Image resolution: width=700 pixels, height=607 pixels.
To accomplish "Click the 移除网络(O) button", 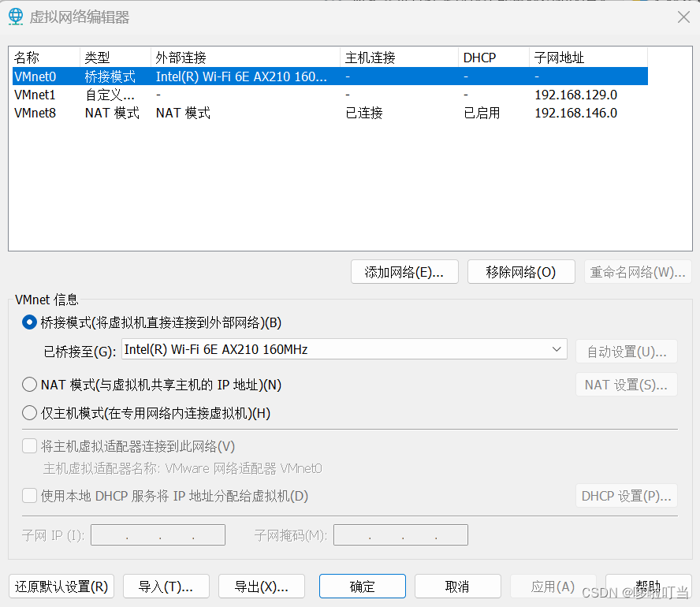I will pos(521,272).
